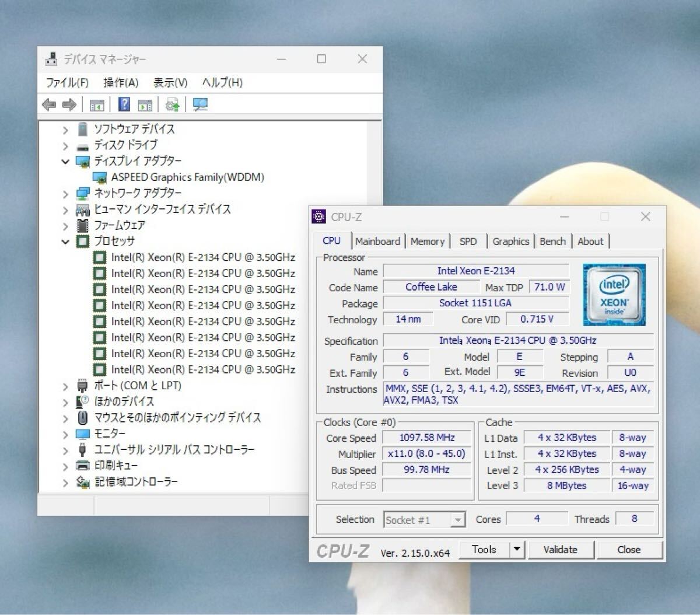The width and height of the screenshot is (700, 615).
Task: Click the Level 3 cache 8 MBytes value
Action: [566, 485]
